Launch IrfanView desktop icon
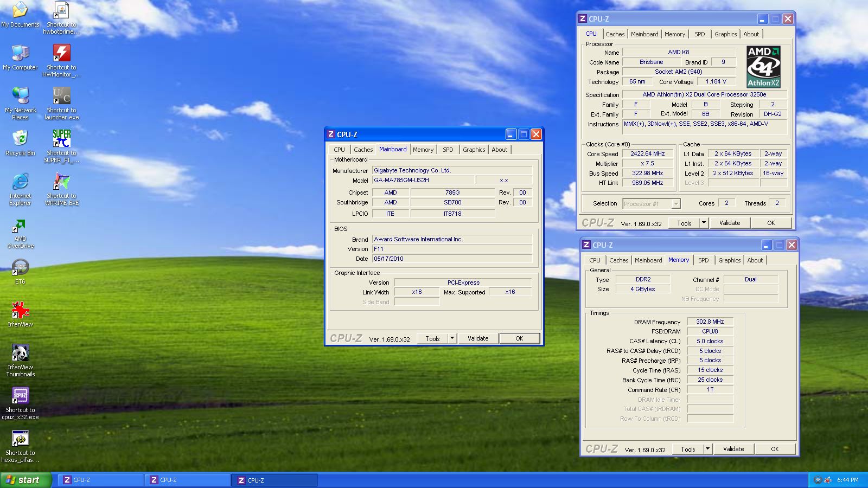The width and height of the screenshot is (868, 488). [20, 314]
